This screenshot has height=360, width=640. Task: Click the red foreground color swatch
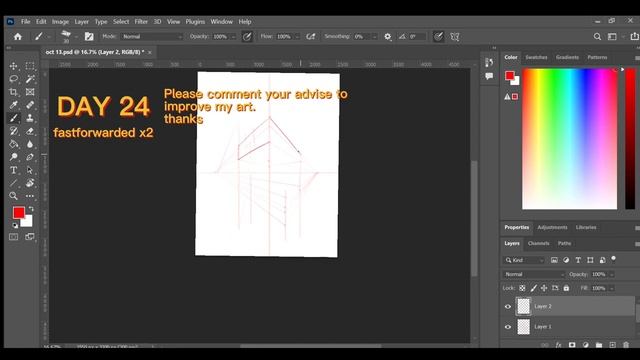click(x=18, y=213)
